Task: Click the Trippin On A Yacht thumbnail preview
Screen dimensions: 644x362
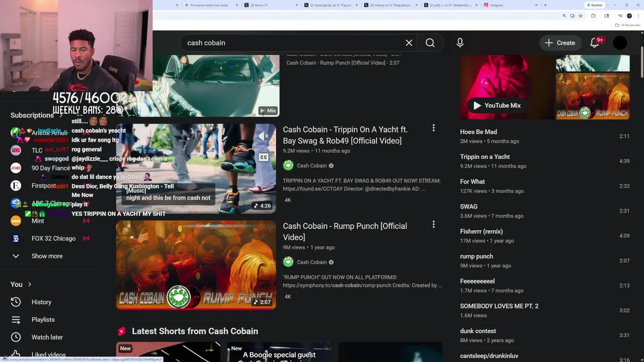Action: point(196,168)
